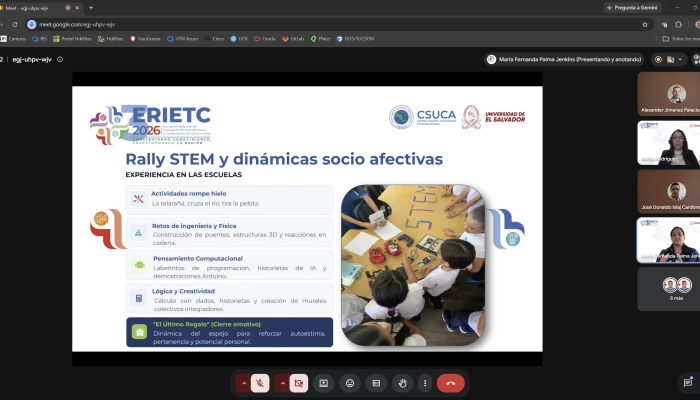The height and width of the screenshot is (400, 700).
Task: Leave the call with red hang-up button
Action: pos(450,383)
